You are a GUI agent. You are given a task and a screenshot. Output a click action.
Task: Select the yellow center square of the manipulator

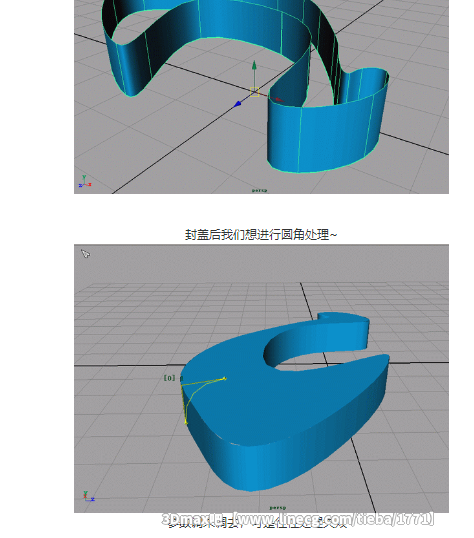254,92
